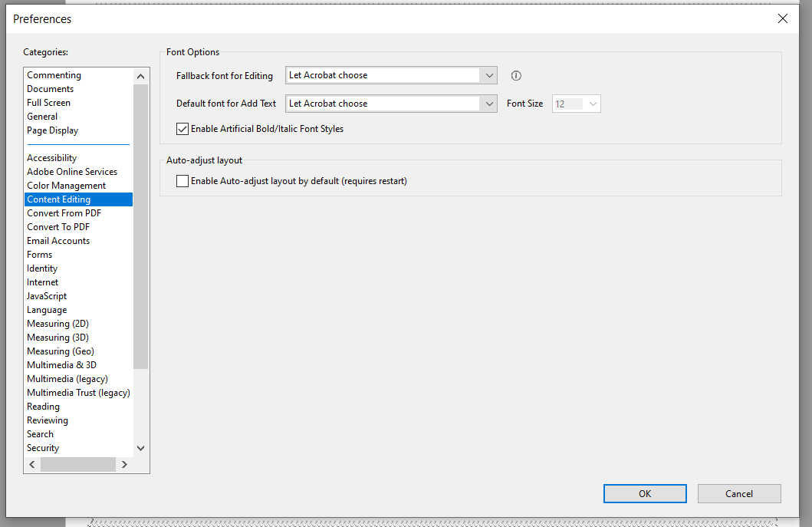812x527 pixels.
Task: Disable Artificial Bold/Italic Font Styles checkbox
Action: pos(182,129)
